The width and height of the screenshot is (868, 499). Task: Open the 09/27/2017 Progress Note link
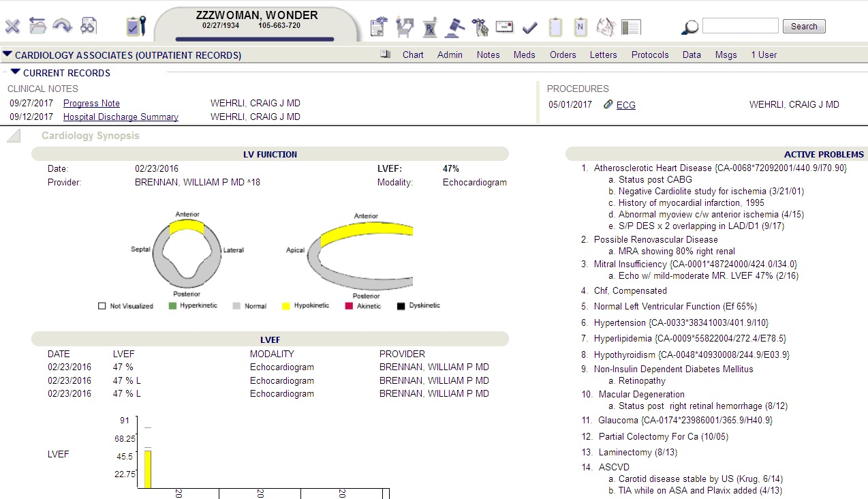(91, 104)
